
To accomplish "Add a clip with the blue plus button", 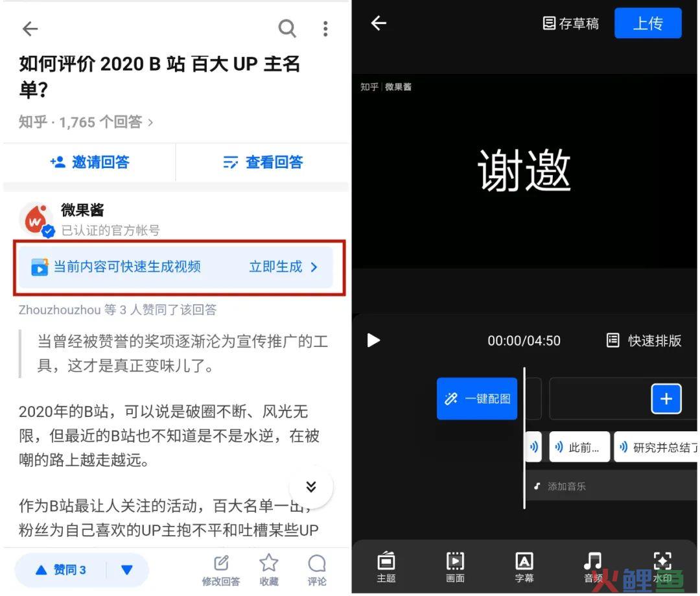I will 666,399.
